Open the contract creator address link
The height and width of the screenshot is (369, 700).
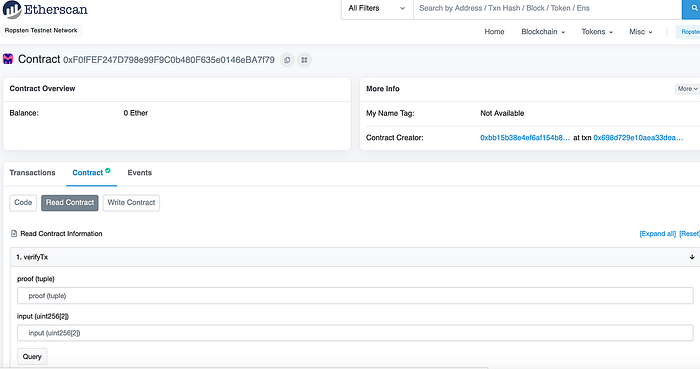click(525, 138)
